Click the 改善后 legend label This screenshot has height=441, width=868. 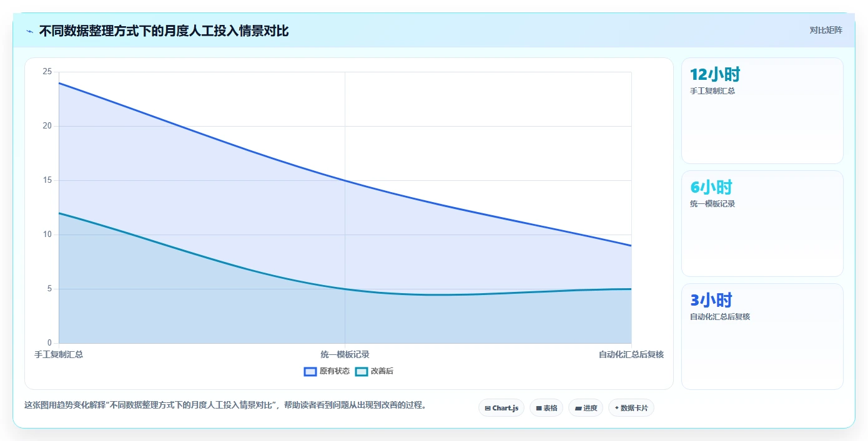click(x=382, y=371)
